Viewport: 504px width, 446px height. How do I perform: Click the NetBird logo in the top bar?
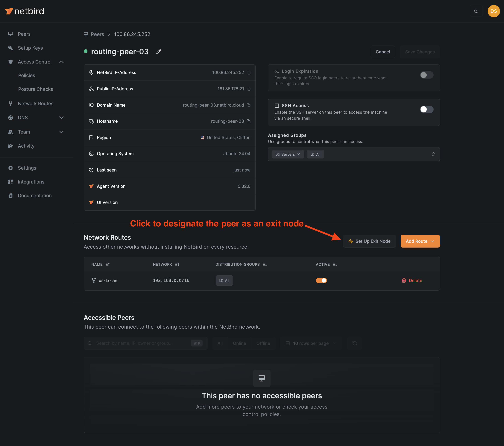tap(24, 11)
